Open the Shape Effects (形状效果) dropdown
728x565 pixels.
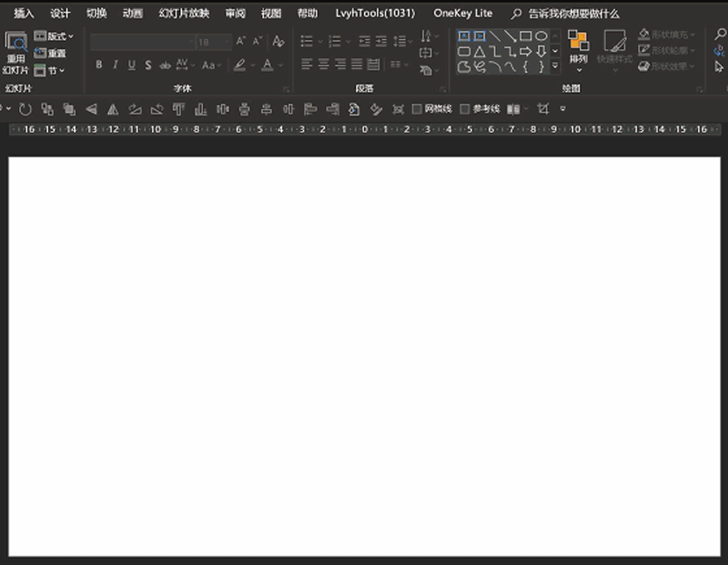click(x=667, y=66)
